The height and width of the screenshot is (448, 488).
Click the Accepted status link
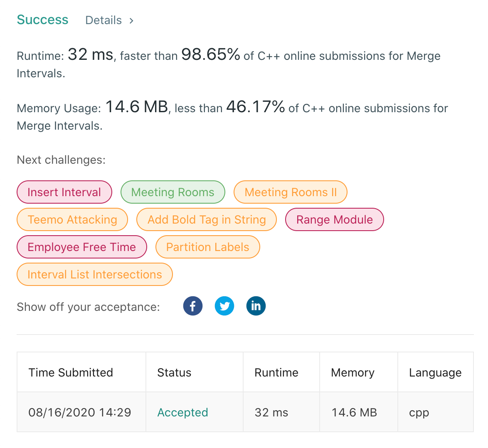183,412
